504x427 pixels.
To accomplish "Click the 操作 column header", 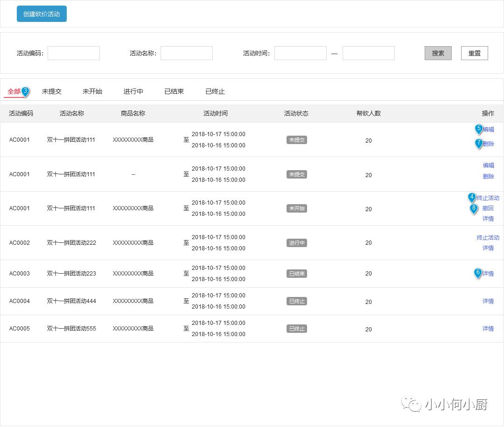I will point(488,113).
